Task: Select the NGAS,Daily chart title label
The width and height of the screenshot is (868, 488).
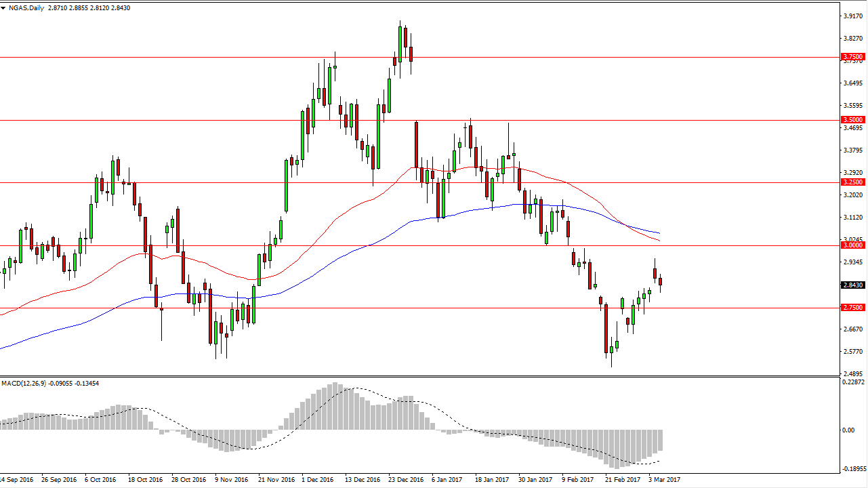Action: click(25, 7)
